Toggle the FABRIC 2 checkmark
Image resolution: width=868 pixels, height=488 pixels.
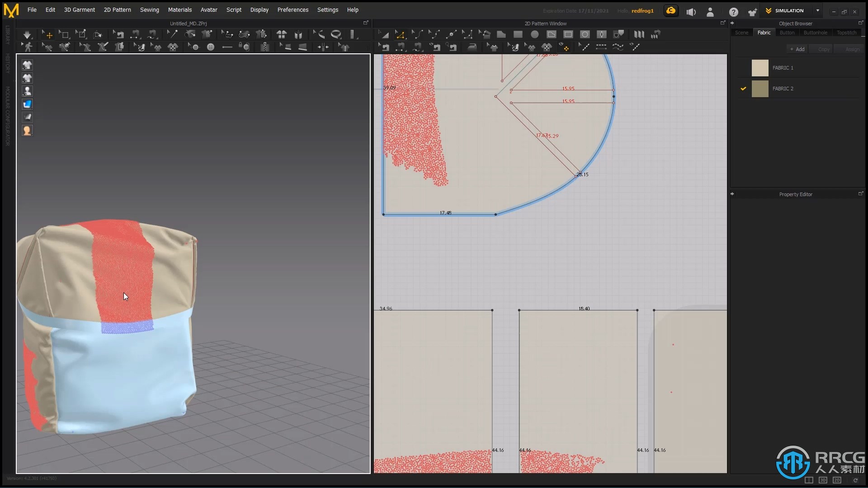coord(743,89)
